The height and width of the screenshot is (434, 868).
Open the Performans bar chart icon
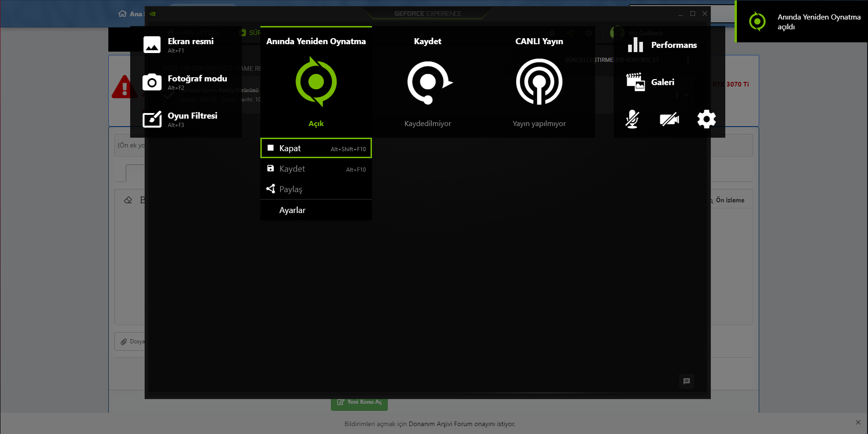click(x=635, y=45)
